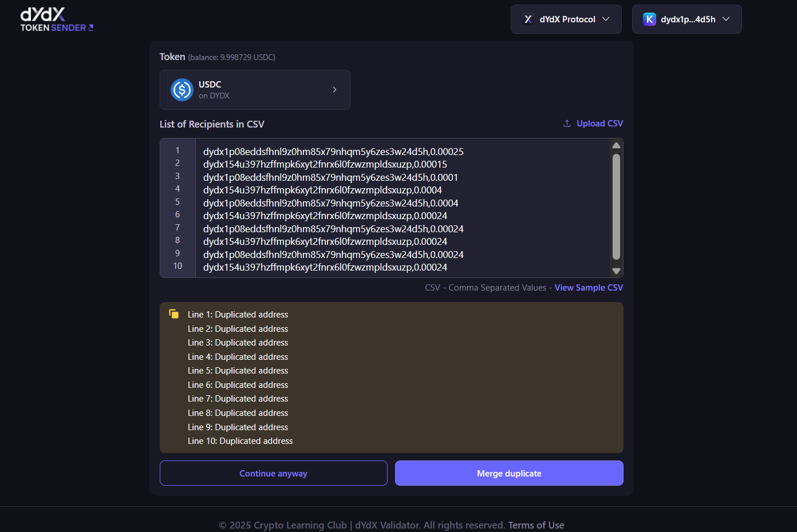Viewport: 797px width, 532px height.
Task: Open the dydx1p...4d5h wallet dropdown chevron
Action: (x=726, y=19)
